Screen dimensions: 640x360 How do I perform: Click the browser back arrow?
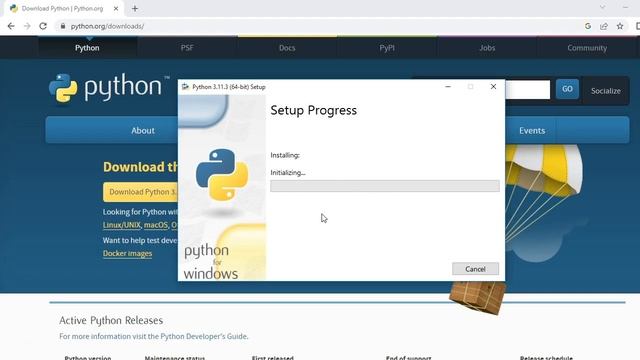11,26
